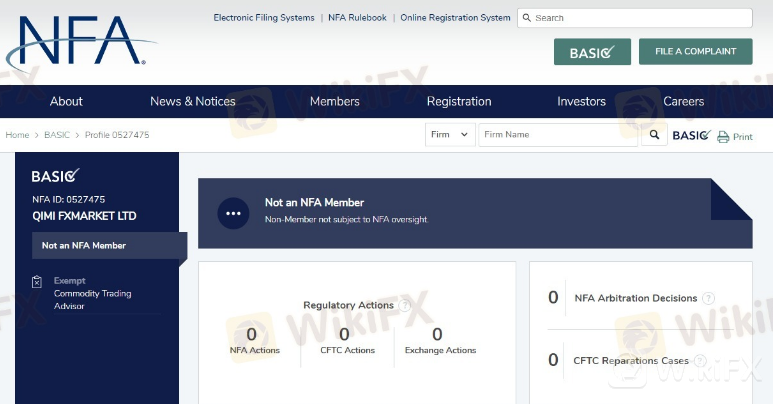Click help icon beside CFTC Reparations Cases
773x404 pixels.
click(x=700, y=361)
